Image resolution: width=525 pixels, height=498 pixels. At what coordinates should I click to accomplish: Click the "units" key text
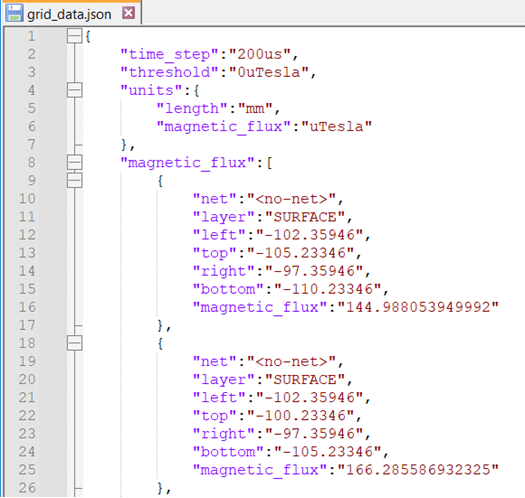pos(152,90)
